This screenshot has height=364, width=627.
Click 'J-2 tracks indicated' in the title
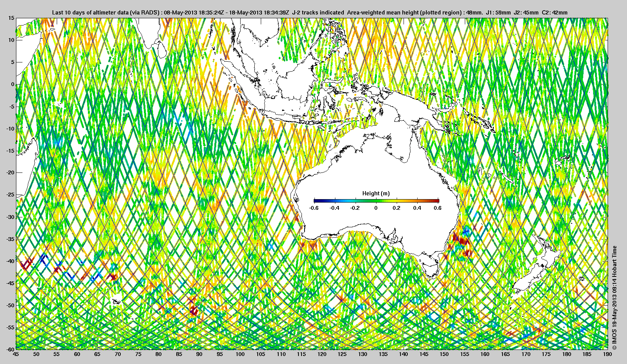point(318,13)
